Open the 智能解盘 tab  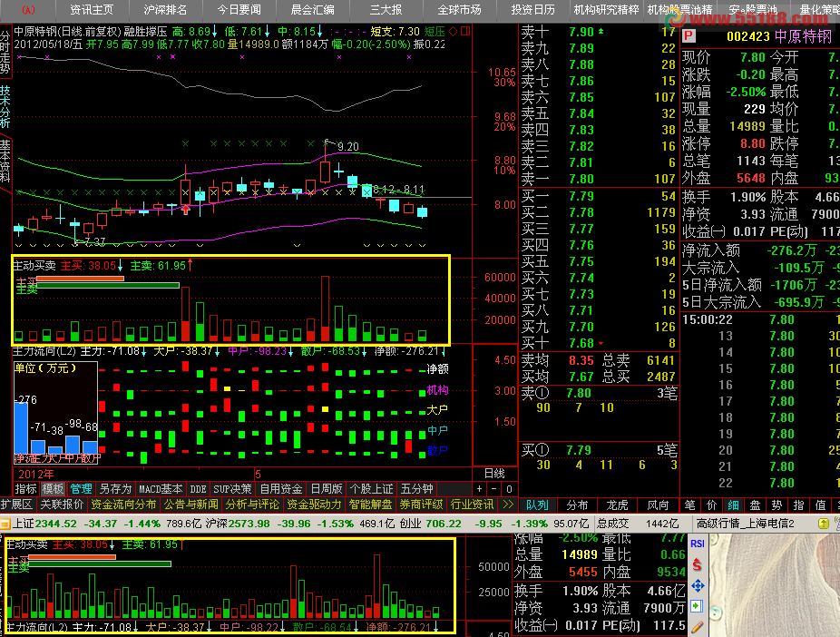(370, 505)
